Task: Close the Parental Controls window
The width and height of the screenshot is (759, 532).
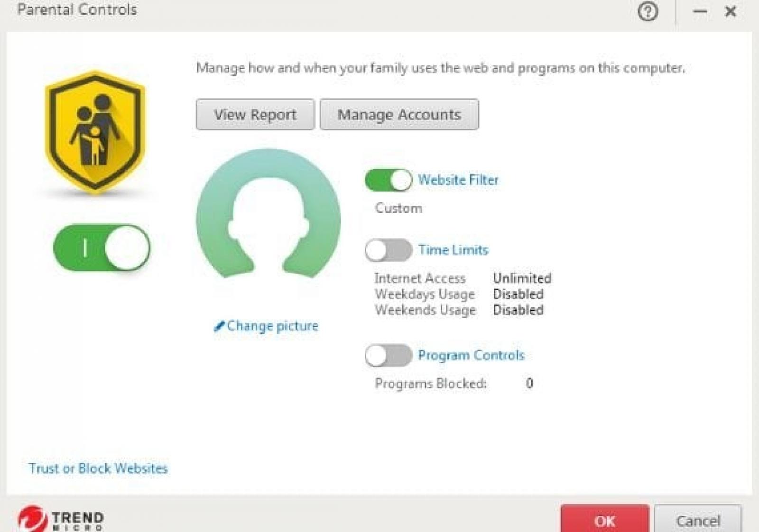Action: (731, 11)
